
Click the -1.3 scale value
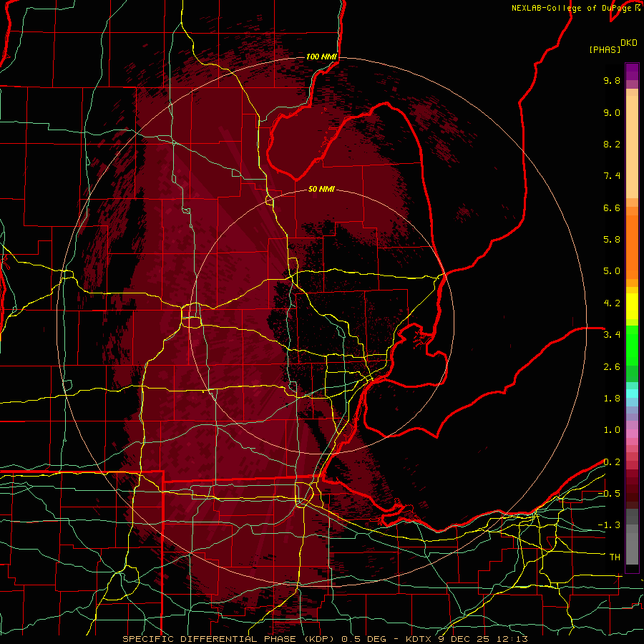tap(609, 525)
